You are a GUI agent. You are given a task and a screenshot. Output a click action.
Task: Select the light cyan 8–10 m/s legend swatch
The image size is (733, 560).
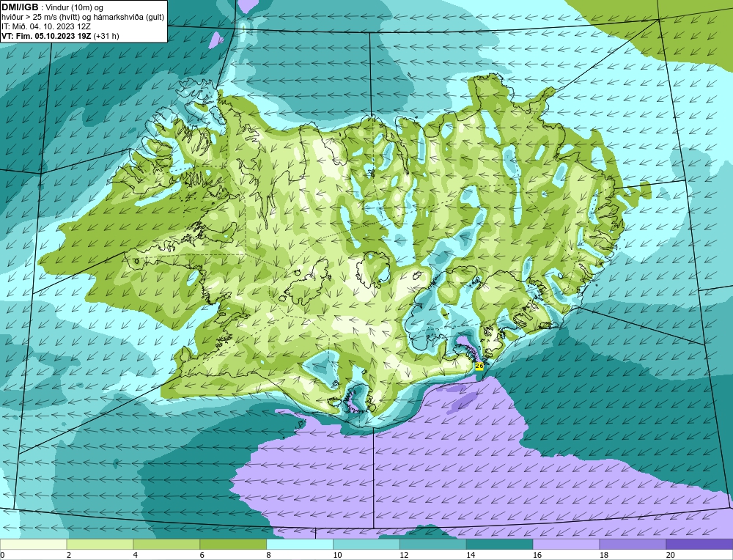(x=300, y=545)
